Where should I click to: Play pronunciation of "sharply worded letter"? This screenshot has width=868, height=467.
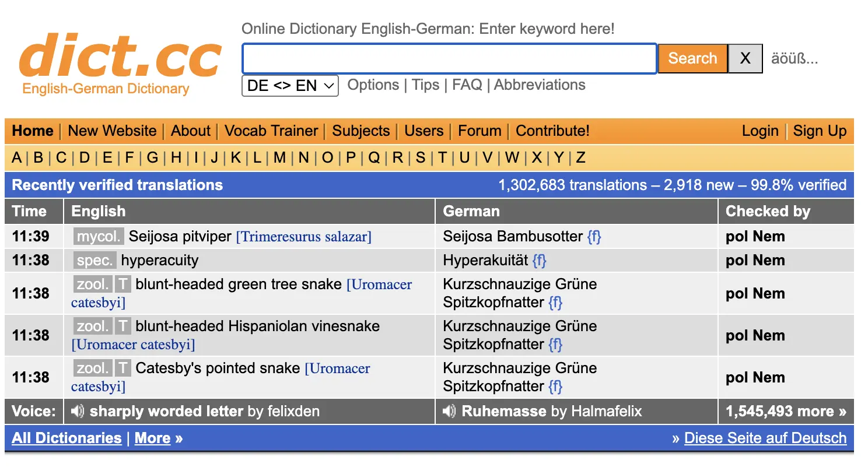pyautogui.click(x=76, y=411)
